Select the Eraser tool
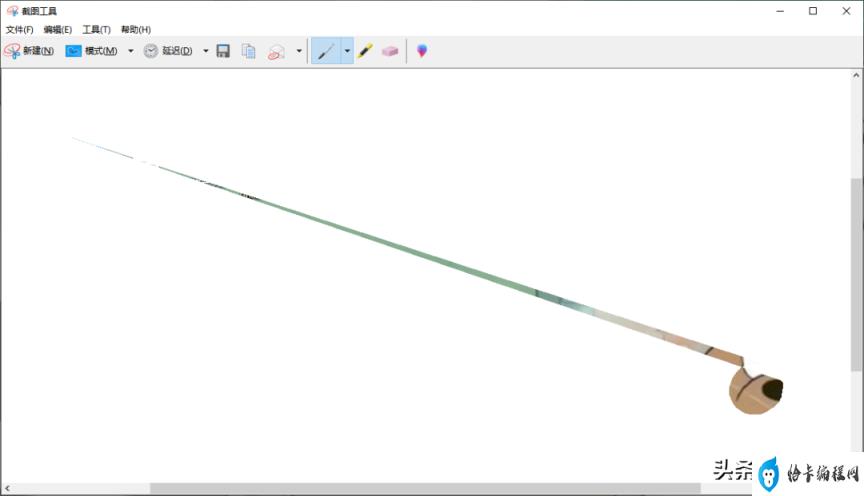864x496 pixels. click(x=390, y=51)
